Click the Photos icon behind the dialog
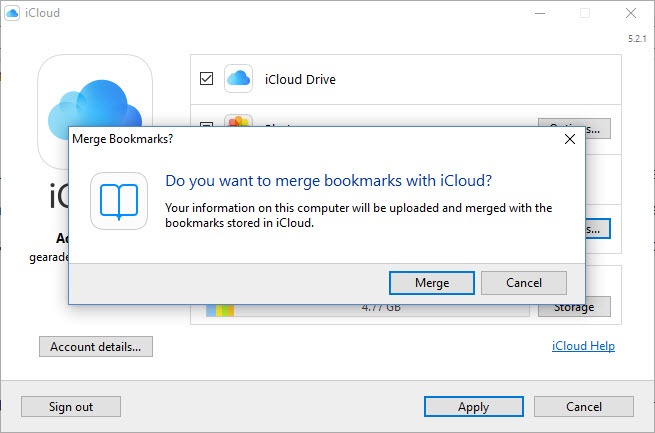The height and width of the screenshot is (433, 655). (x=239, y=121)
